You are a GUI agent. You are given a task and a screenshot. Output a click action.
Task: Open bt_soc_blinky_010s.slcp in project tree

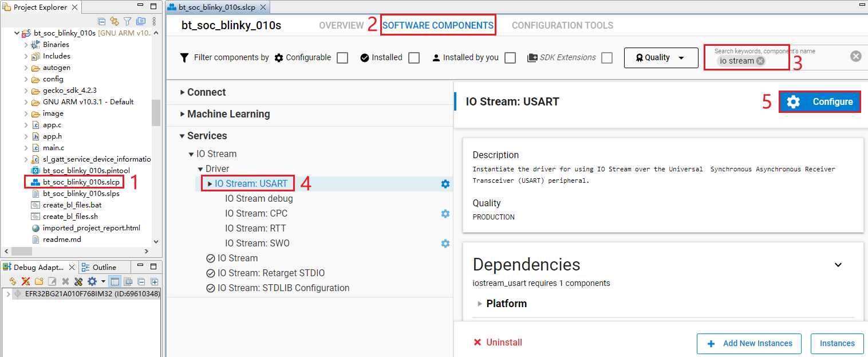(81, 182)
